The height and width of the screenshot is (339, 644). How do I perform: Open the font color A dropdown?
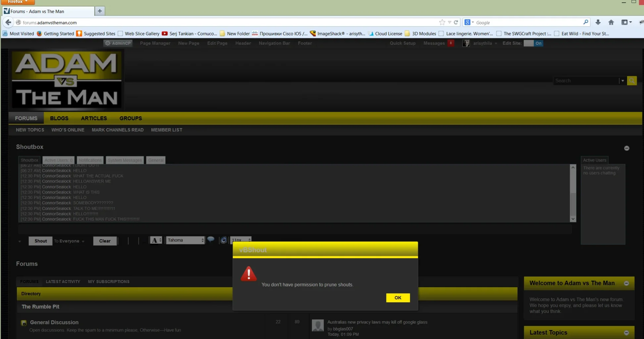156,240
